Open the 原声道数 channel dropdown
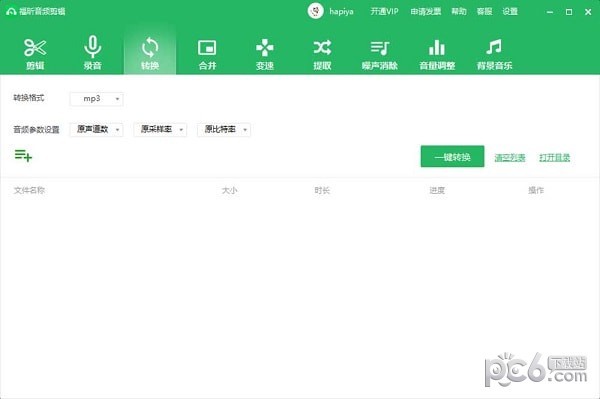 pyautogui.click(x=96, y=129)
